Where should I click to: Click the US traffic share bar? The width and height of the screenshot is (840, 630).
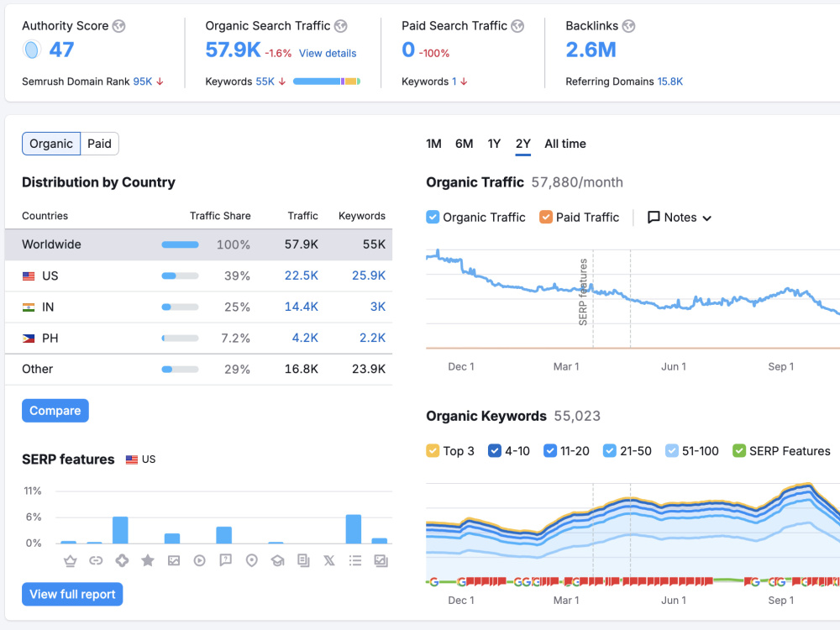pos(180,276)
